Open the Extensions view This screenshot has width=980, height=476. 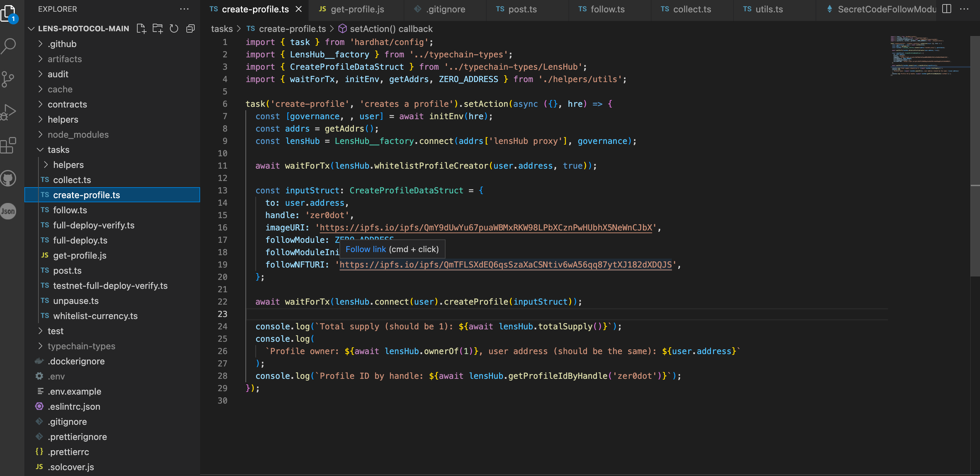click(8, 145)
